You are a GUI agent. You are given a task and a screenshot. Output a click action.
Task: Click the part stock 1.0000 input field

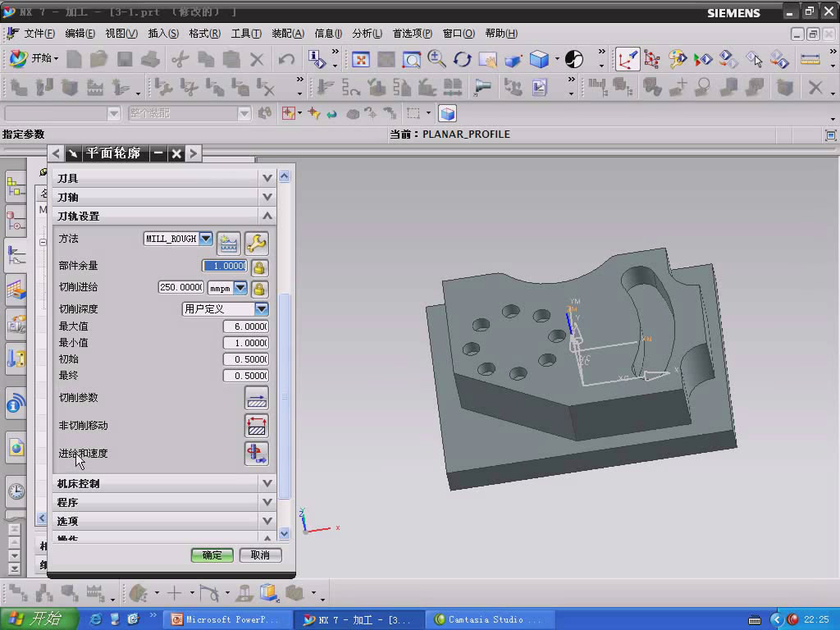pyautogui.click(x=225, y=266)
